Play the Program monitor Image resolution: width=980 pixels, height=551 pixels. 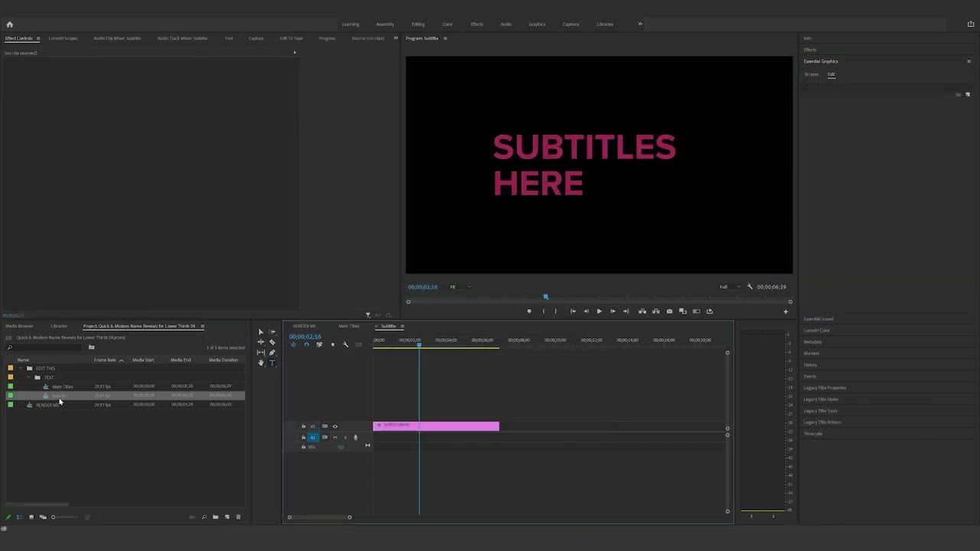click(x=599, y=311)
